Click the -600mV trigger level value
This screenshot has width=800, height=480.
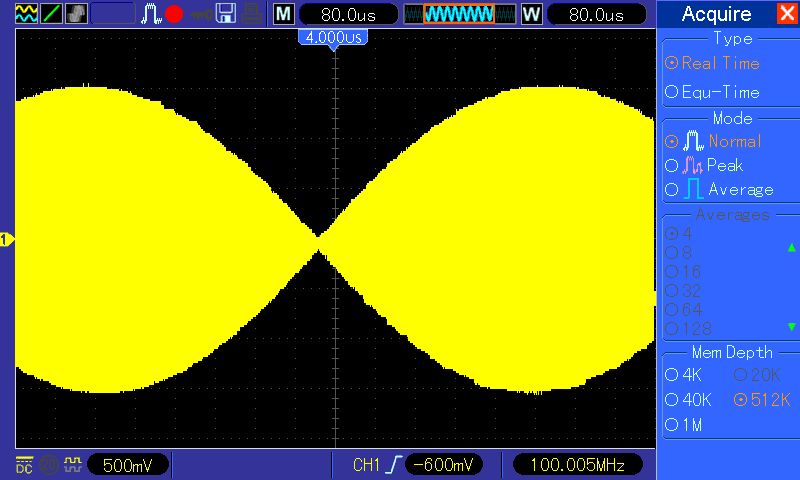click(x=443, y=465)
